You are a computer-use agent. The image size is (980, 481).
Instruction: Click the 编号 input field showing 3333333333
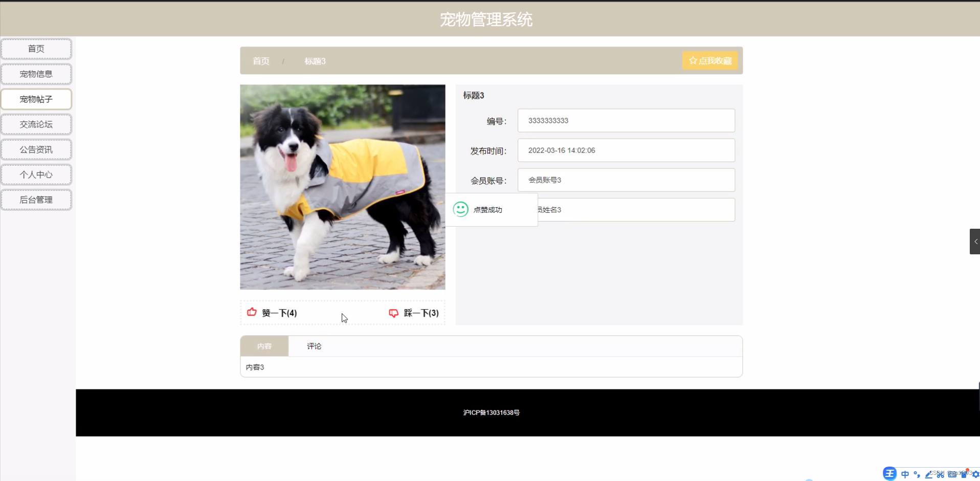(626, 120)
